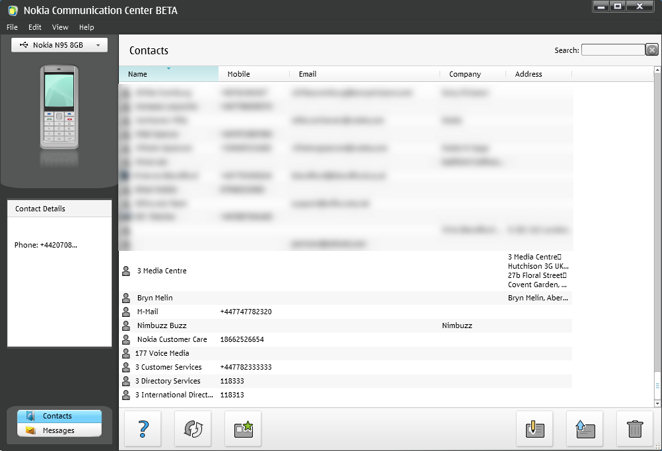Image resolution: width=662 pixels, height=451 pixels.
Task: Clear search with the X icon
Action: click(652, 50)
